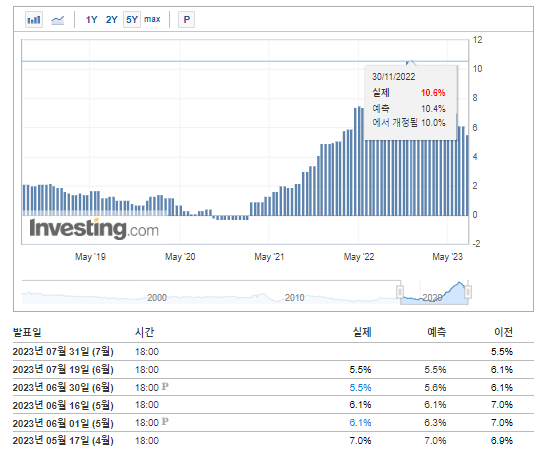Viewport: 540px width, 456px height.
Task: Click the 2000 point on navigator timeline
Action: 157,298
